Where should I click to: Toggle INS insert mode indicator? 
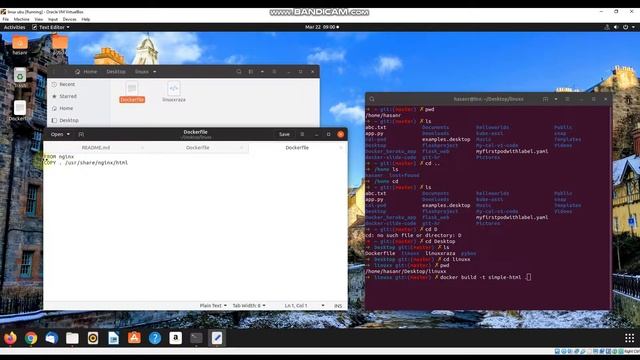[338, 305]
